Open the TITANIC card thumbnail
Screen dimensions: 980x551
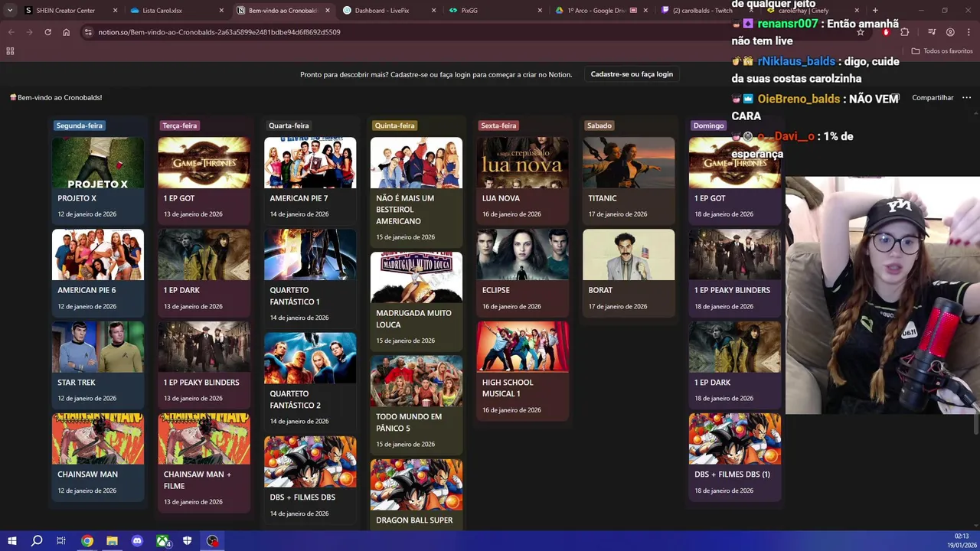point(629,163)
